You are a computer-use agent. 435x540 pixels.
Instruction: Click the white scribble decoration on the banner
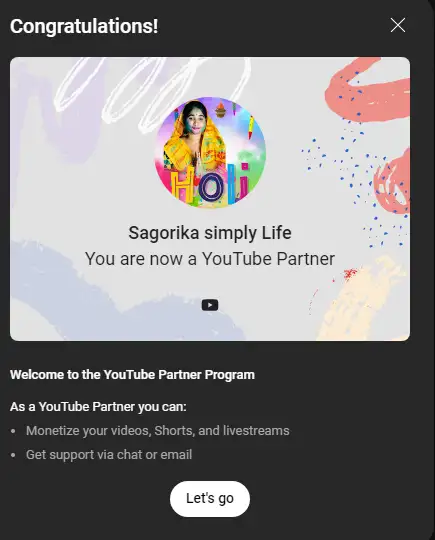coord(152,91)
